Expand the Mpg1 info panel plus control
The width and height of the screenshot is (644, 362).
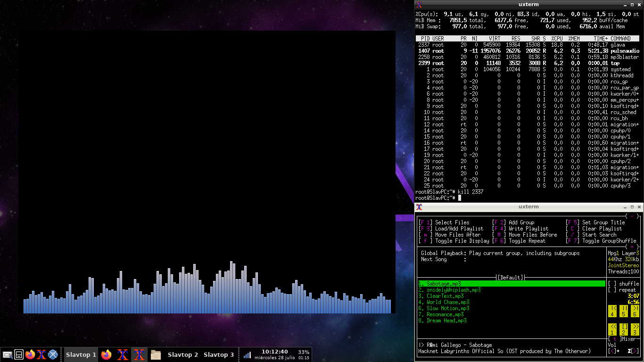coord(632,247)
